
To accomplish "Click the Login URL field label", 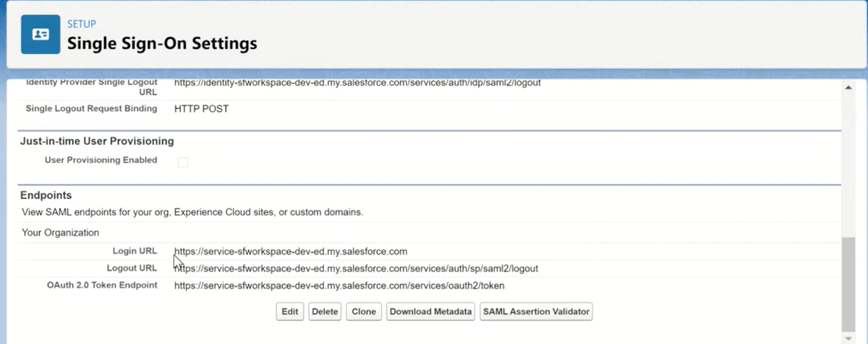I will point(135,251).
